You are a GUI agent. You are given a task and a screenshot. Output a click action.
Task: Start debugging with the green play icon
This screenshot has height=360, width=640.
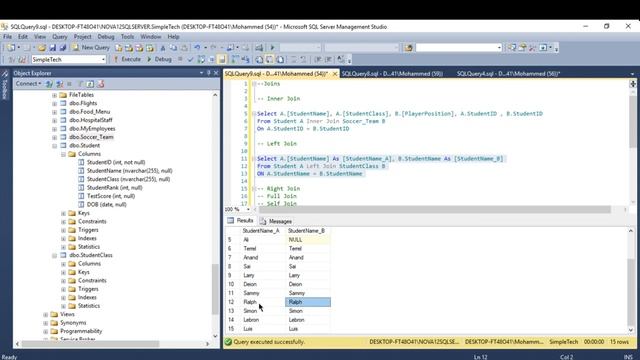coord(273,48)
